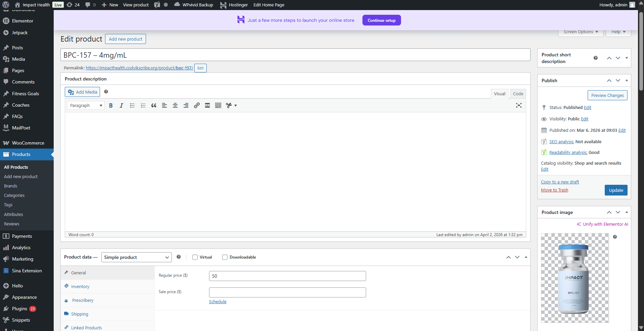644x331 pixels.
Task: Apply blockquote formatting
Action: [x=154, y=105]
